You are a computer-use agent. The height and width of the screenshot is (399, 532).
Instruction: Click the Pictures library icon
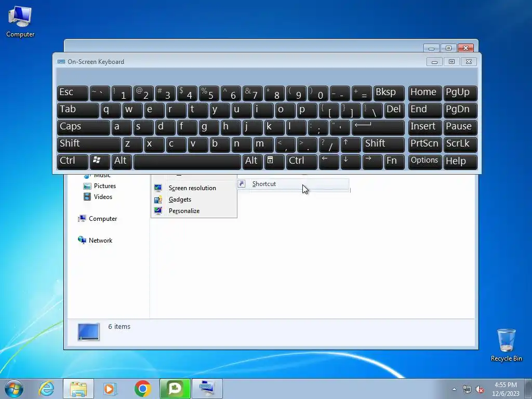pyautogui.click(x=87, y=186)
